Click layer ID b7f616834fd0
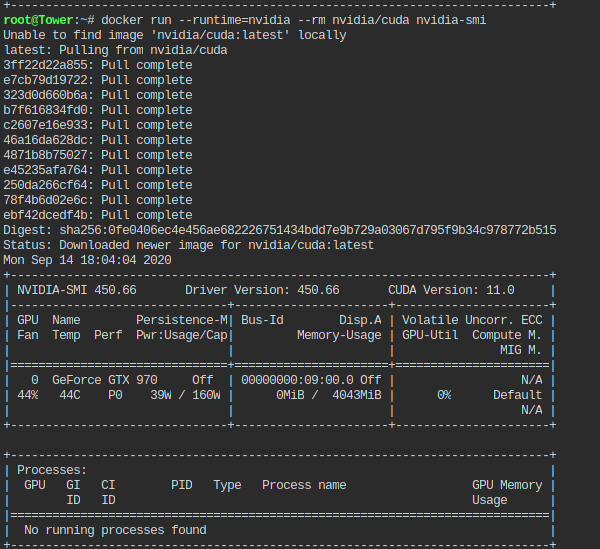The image size is (600, 549). tap(45, 110)
